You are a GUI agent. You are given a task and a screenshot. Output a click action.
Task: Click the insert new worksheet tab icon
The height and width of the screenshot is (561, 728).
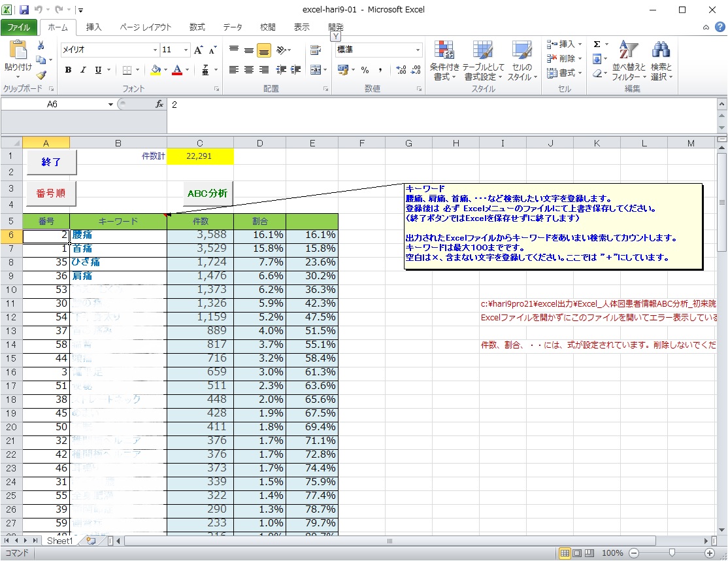click(91, 541)
